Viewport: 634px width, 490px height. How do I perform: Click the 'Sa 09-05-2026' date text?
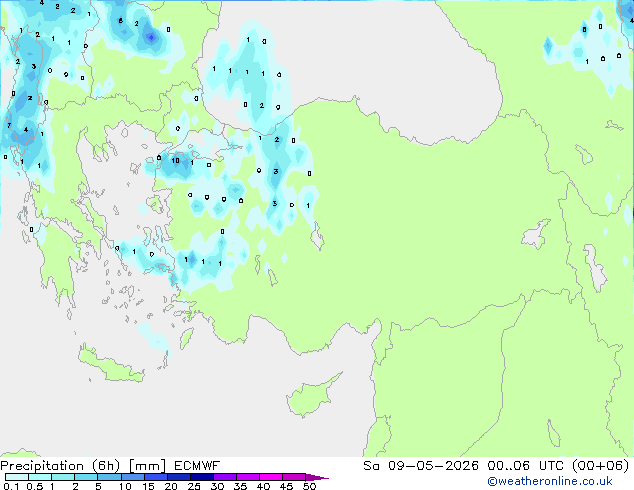tap(421, 466)
